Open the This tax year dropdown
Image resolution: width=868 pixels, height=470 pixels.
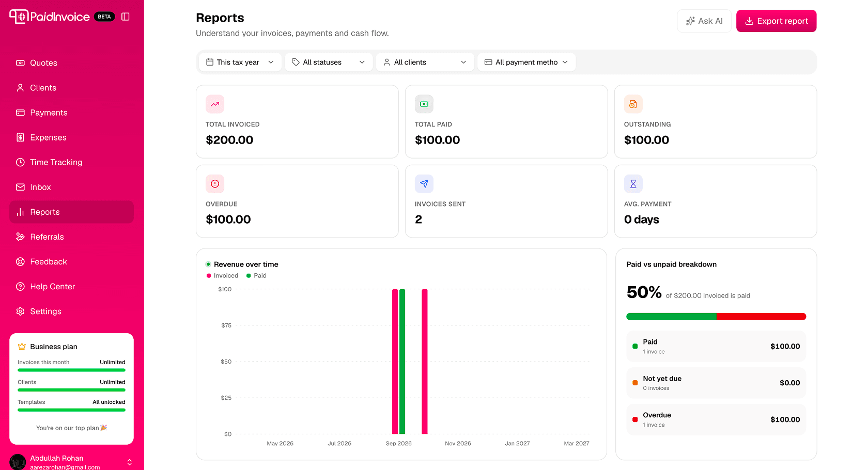240,62
